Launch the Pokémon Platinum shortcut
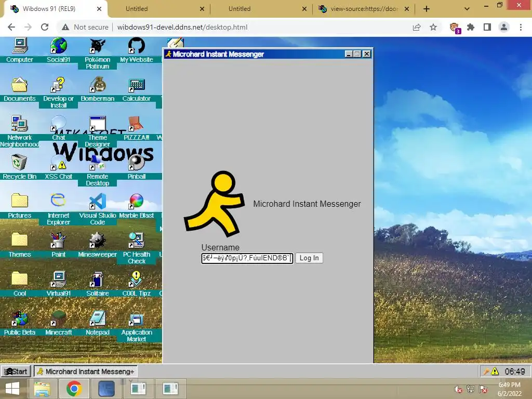Screen dimensions: 532x399 coord(97,46)
